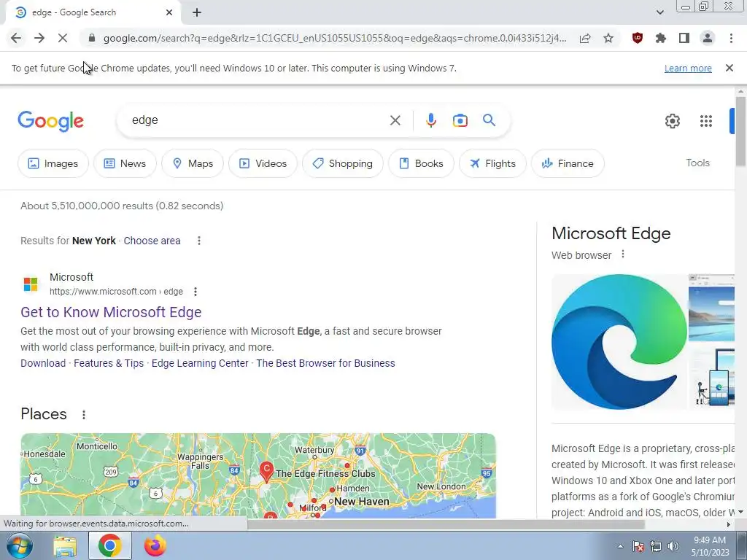
Task: Go back using the browser back arrow
Action: (16, 38)
